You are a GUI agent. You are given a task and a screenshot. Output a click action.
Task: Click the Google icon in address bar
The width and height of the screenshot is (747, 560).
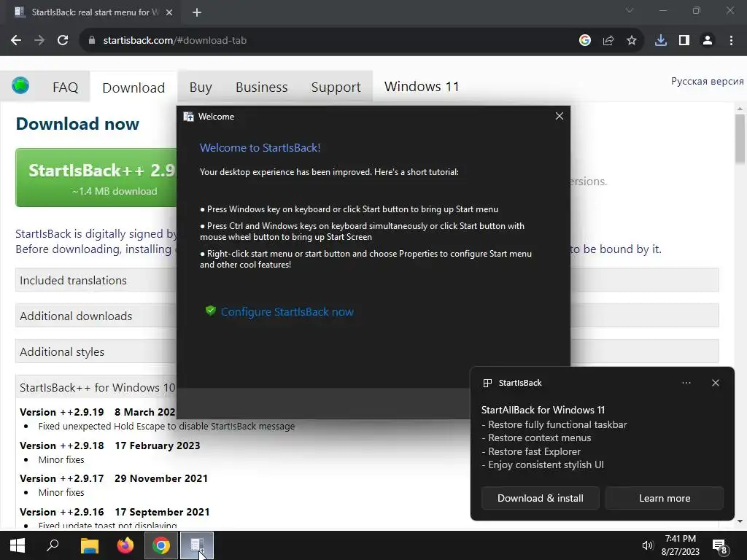coord(585,41)
